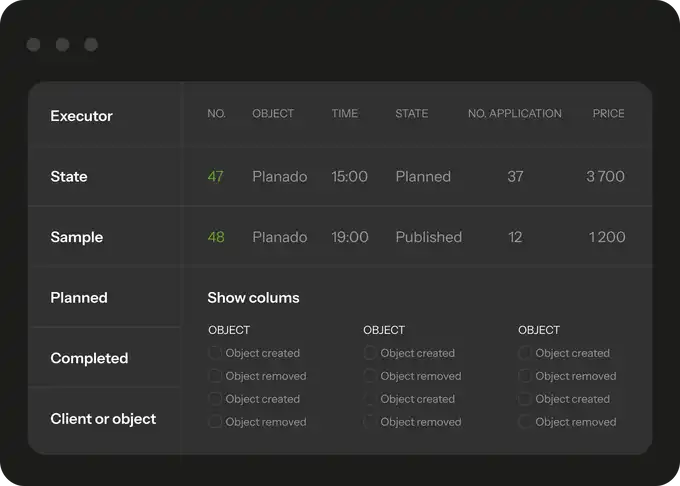Click the Planned status cell in row 47

pos(423,177)
